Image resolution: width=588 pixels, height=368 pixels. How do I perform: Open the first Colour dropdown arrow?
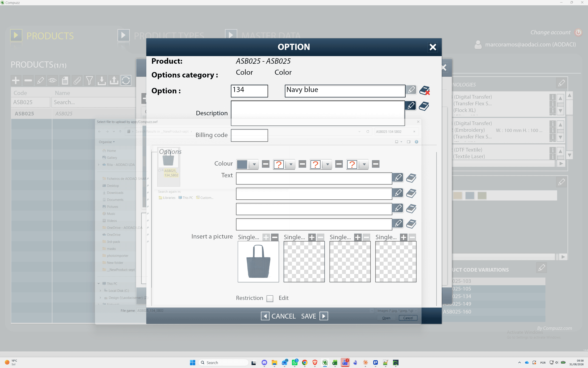pyautogui.click(x=254, y=164)
